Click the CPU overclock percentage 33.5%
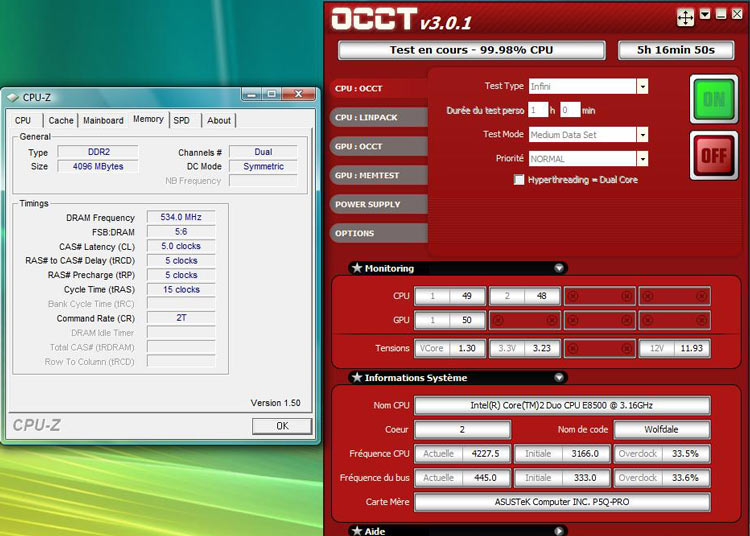Image resolution: width=750 pixels, height=536 pixels. tap(685, 453)
